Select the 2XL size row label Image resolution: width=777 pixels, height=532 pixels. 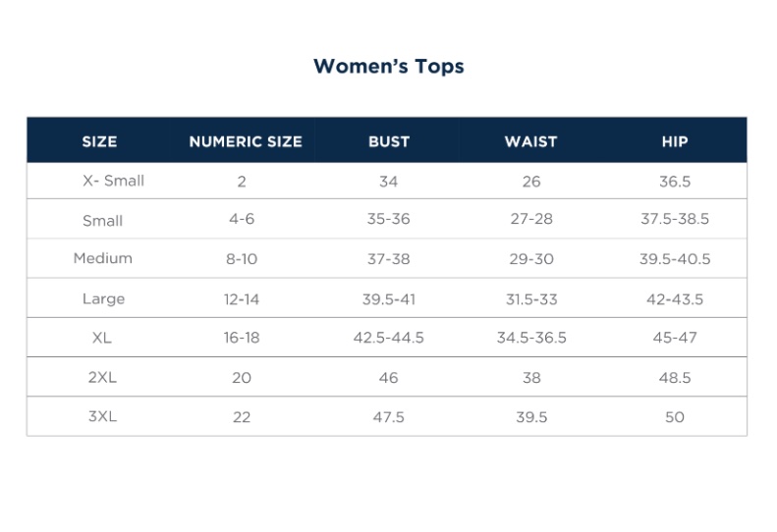[102, 377]
